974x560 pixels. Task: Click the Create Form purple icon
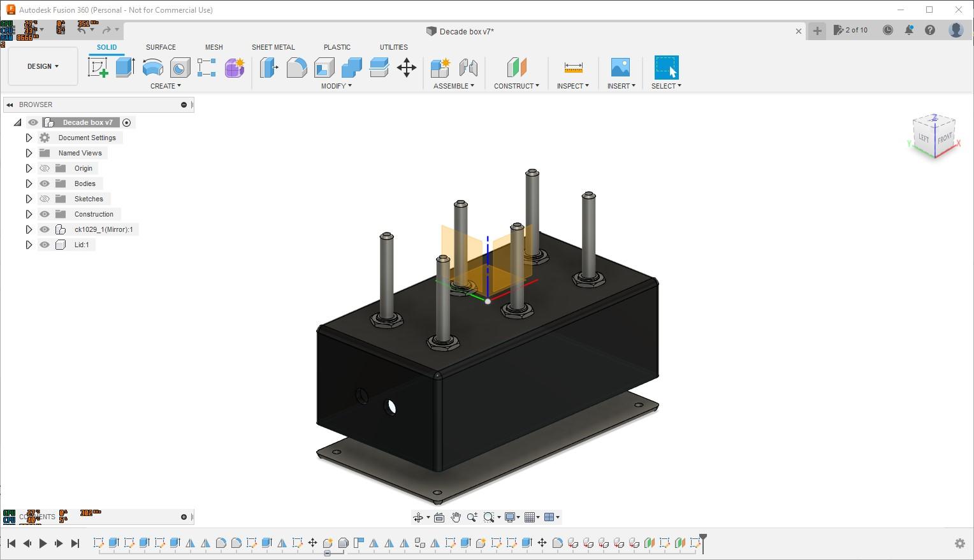(234, 67)
